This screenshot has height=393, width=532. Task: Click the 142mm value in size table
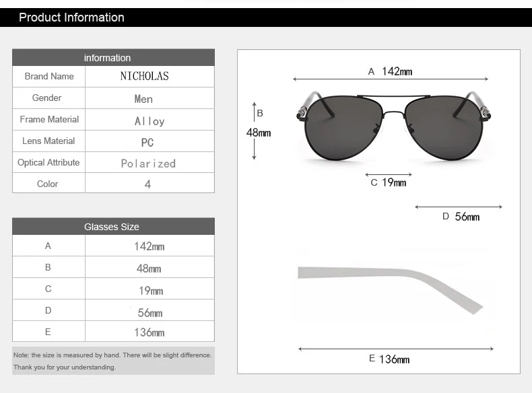149,246
